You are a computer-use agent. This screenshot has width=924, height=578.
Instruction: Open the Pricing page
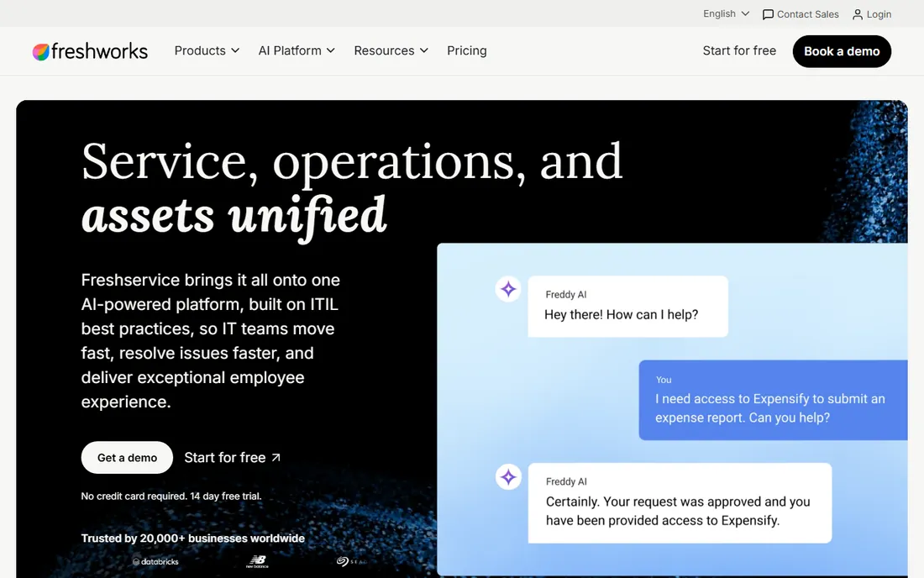tap(467, 50)
